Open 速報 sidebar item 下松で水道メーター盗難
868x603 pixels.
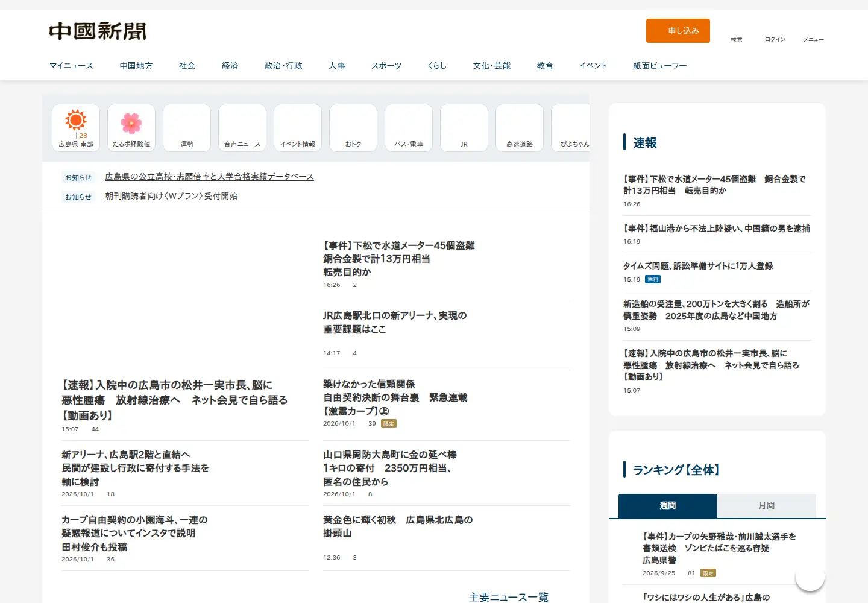coord(714,185)
